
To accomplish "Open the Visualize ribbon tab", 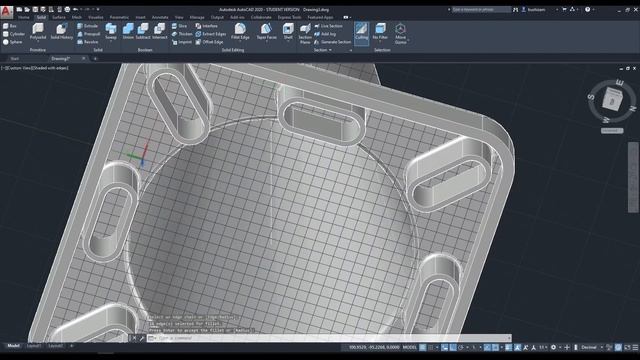I will 96,17.
